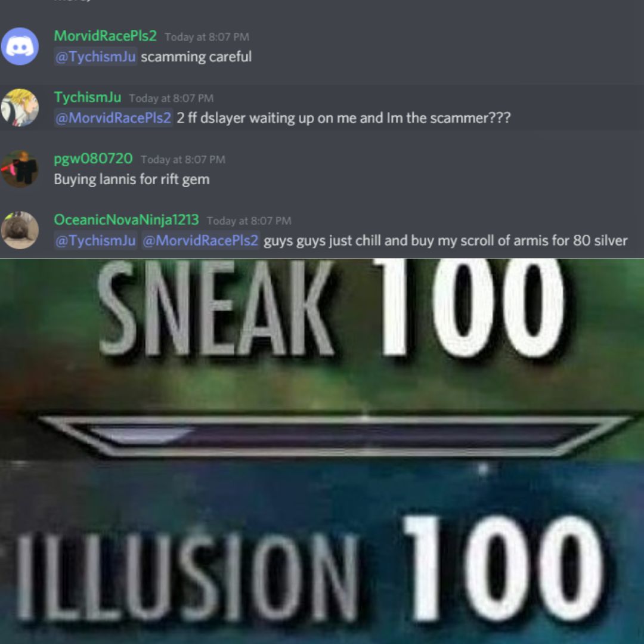Open MorvidRacePls2's default Discord avatar

pyautogui.click(x=20, y=47)
